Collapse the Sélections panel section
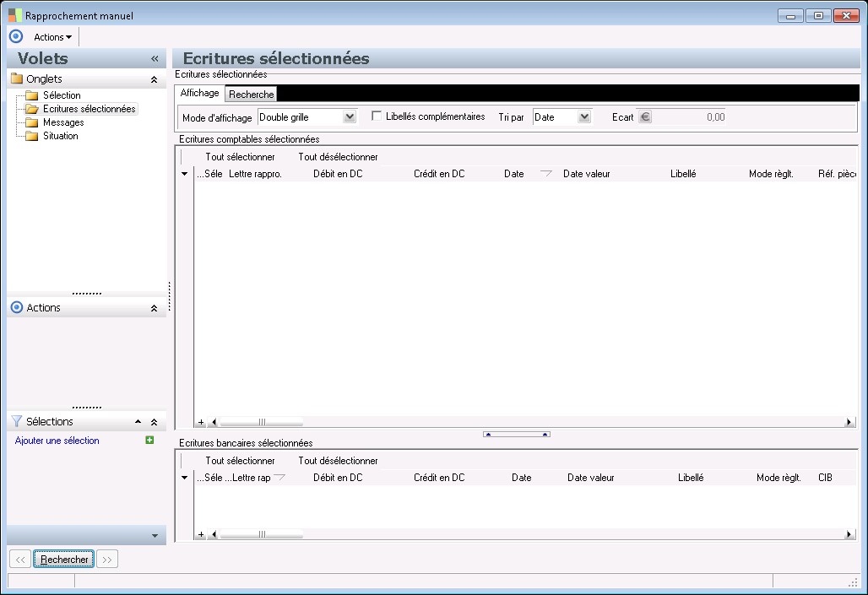 (154, 422)
